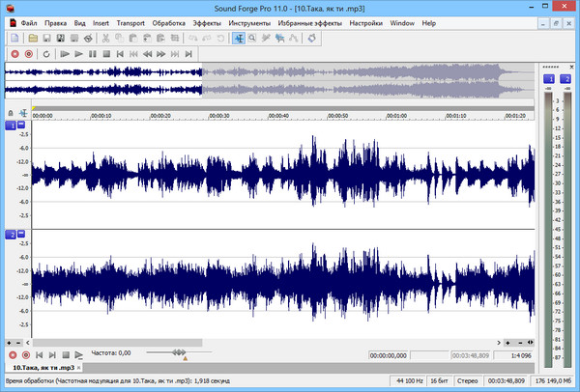Toggle looped playback in transport toolbar
The width and height of the screenshot is (580, 392).
[x=46, y=54]
